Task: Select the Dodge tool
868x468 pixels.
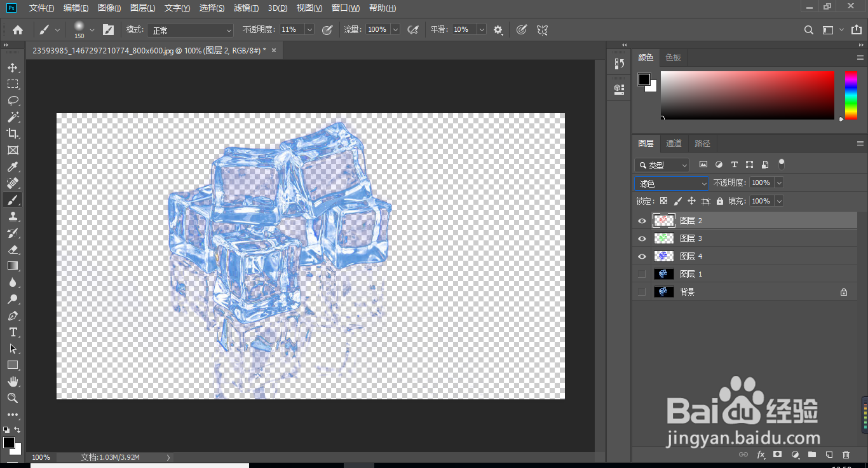Action: 13,299
